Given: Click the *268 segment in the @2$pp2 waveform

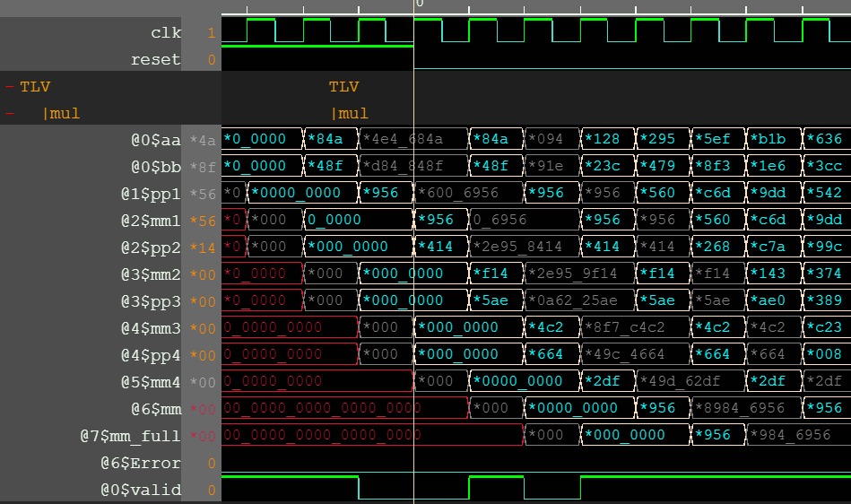Looking at the screenshot, I should [x=718, y=247].
